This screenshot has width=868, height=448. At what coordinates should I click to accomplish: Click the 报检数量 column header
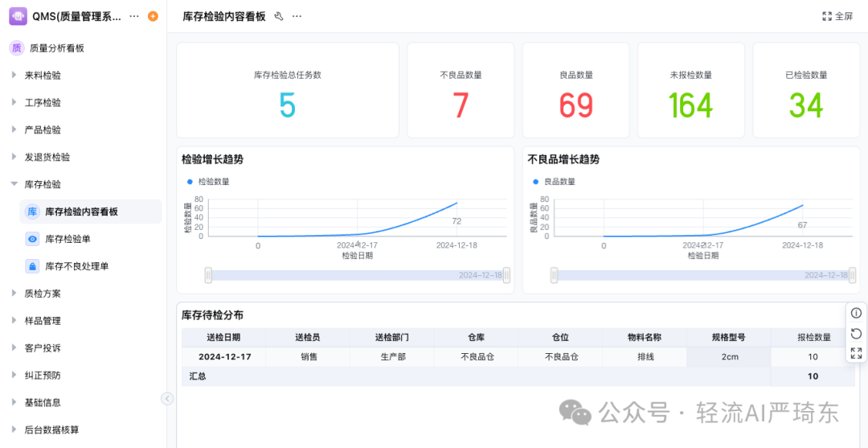point(813,337)
